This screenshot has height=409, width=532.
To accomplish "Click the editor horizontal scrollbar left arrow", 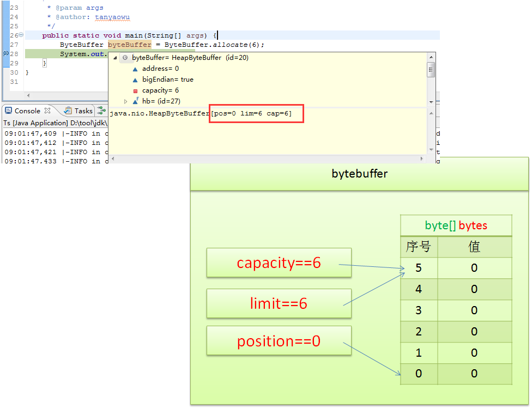I will coord(28,95).
